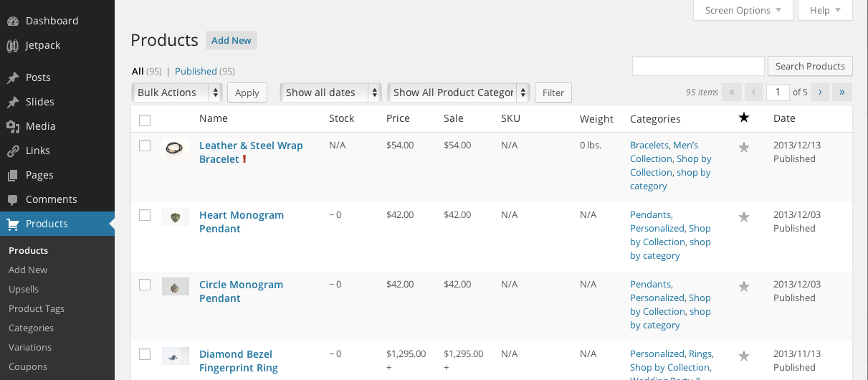The image size is (868, 380).
Task: Check the Leather & Steel Wrap Bracelet row checkbox
Action: [x=145, y=146]
